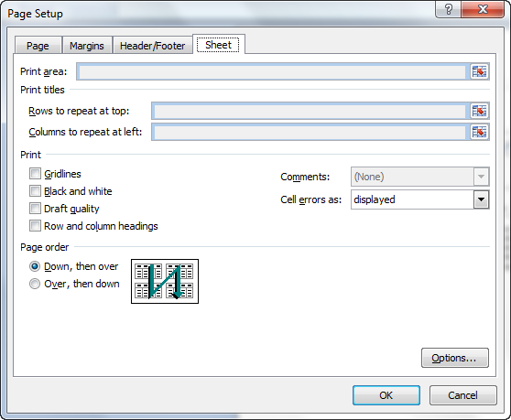Switch to the Margins tab
The height and width of the screenshot is (420, 511).
(87, 46)
